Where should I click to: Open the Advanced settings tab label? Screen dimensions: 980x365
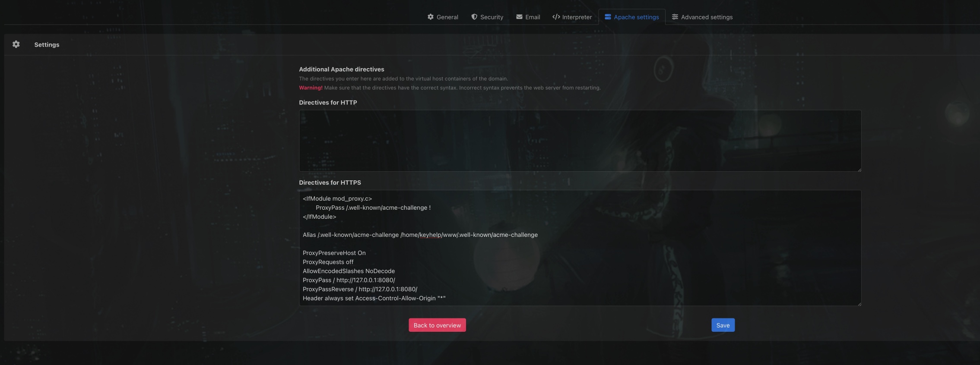click(x=707, y=17)
